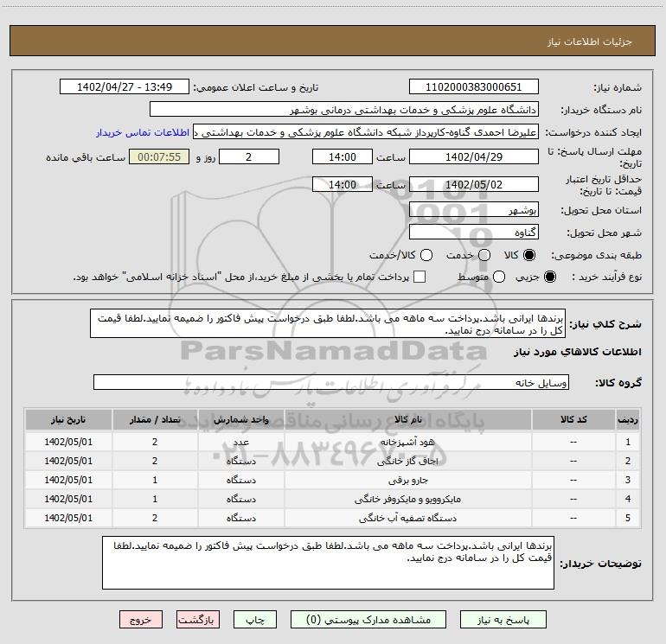666x644 pixels.
Task: Click the استان محل تحویل field
Action: point(473,211)
